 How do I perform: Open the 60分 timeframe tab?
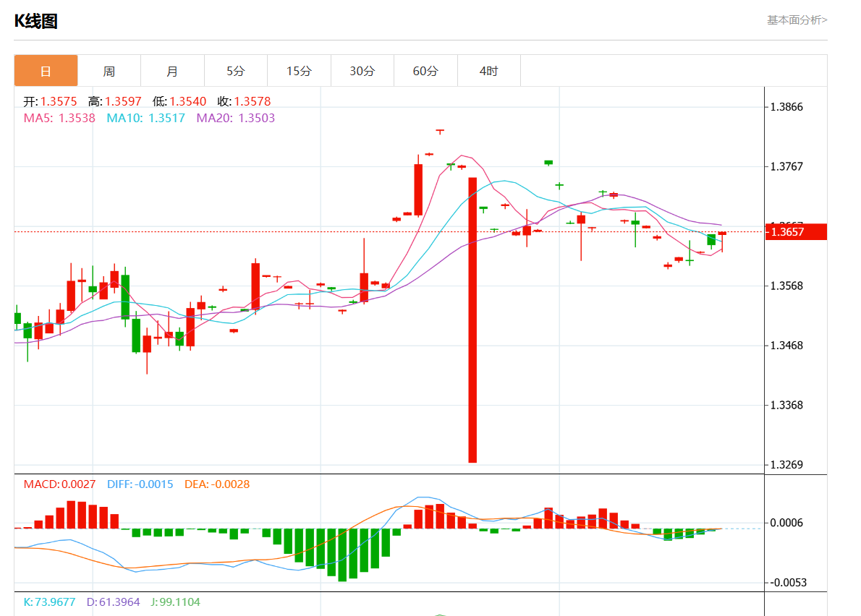click(x=425, y=71)
